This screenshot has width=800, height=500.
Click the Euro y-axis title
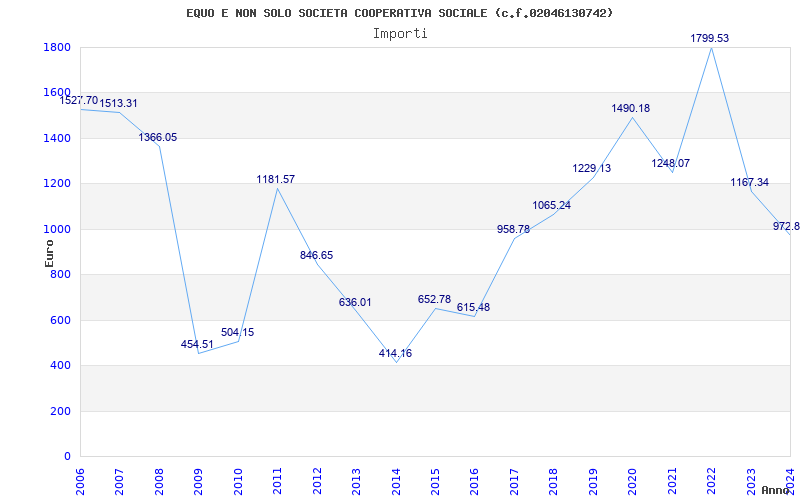click(x=49, y=254)
